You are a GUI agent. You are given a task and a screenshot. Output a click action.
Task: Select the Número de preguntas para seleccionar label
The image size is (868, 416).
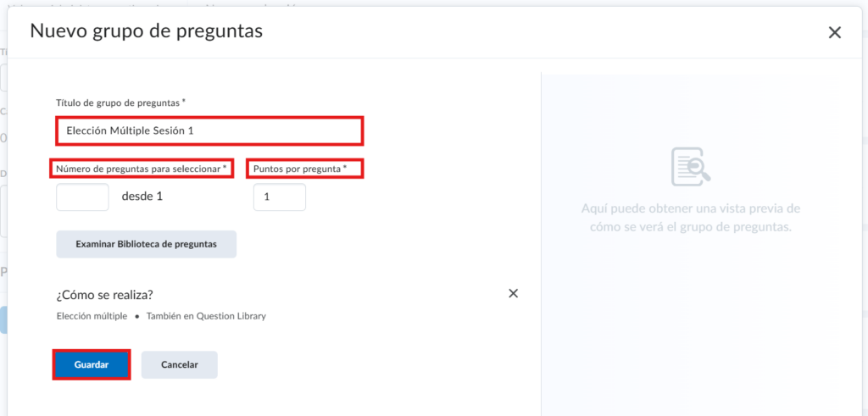(x=141, y=169)
